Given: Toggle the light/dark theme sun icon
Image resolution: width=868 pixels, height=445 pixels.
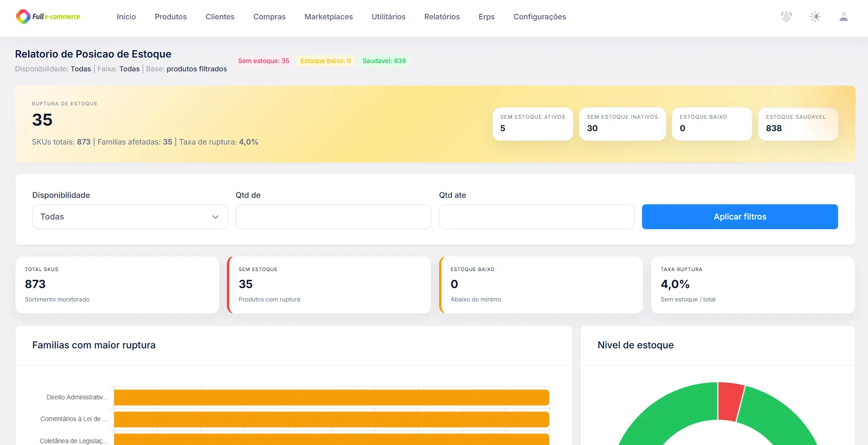Looking at the screenshot, I should 815,17.
